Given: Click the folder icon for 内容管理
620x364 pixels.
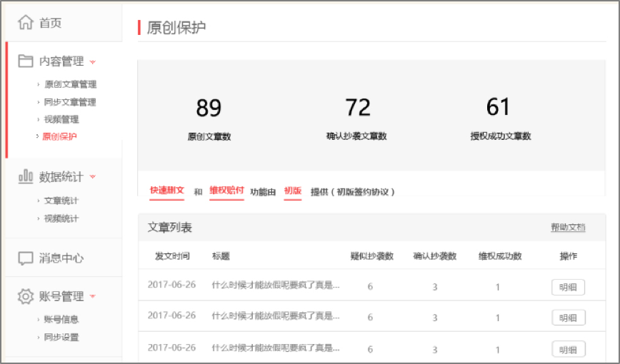Looking at the screenshot, I should point(26,61).
